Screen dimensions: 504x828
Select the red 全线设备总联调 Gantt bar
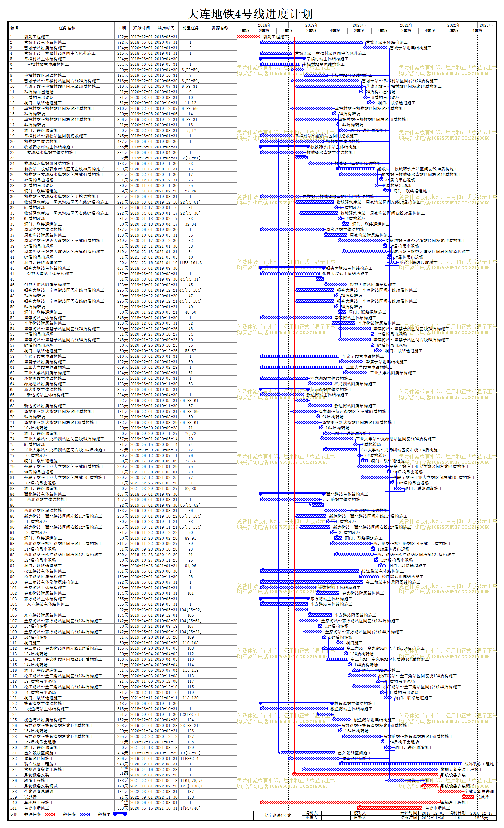(x=450, y=791)
